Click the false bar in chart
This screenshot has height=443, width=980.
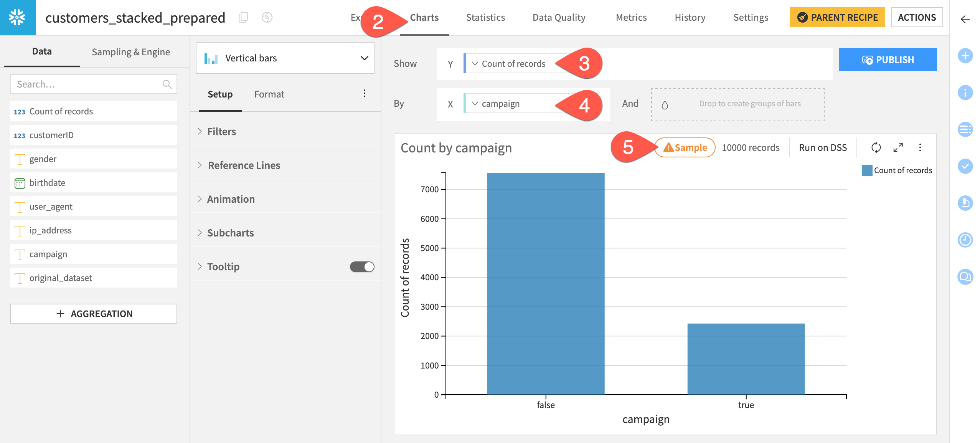click(x=546, y=284)
